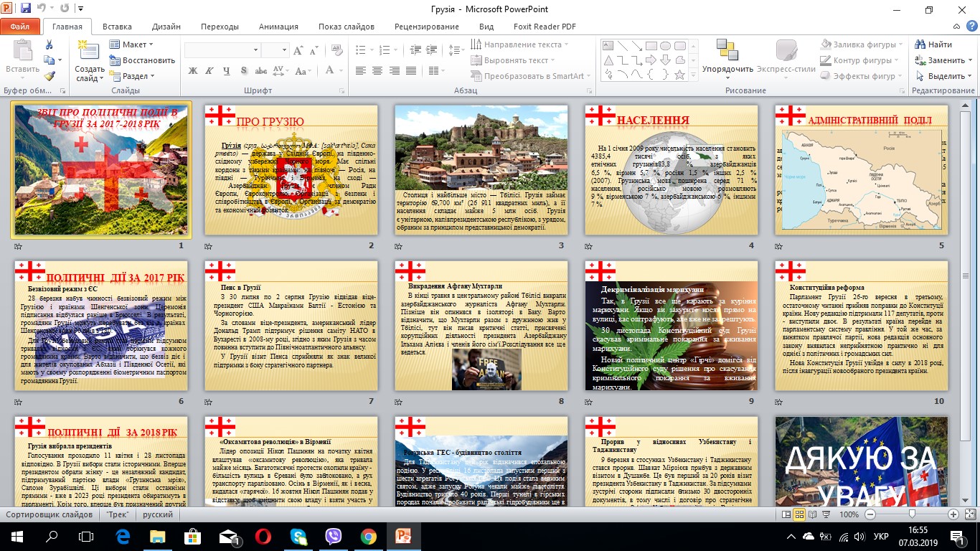Viewport: 980px width, 551px height.
Task: Open the Макет layout dropdown
Action: [131, 44]
